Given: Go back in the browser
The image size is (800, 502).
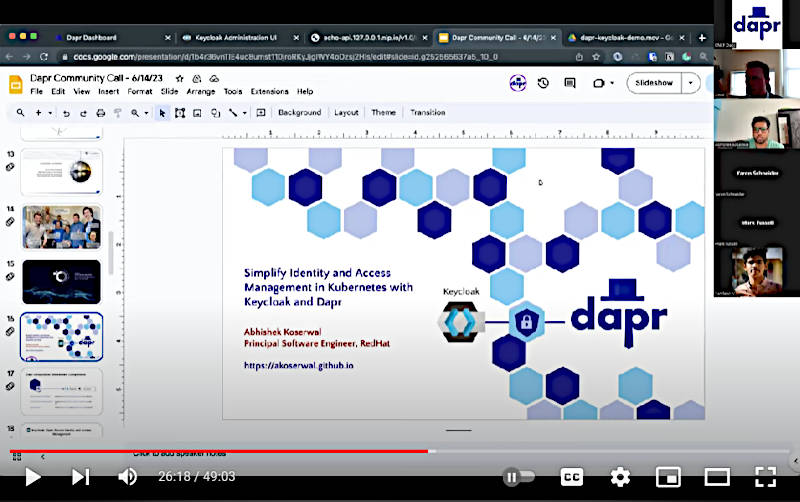Looking at the screenshot, I should (x=9, y=57).
